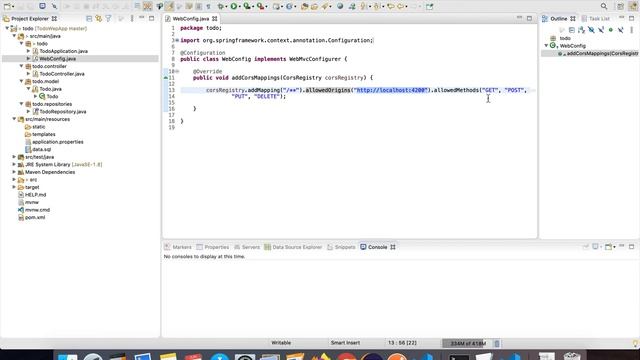Switch to the Servers tab
Screen dimensions: 640x360
(247, 247)
